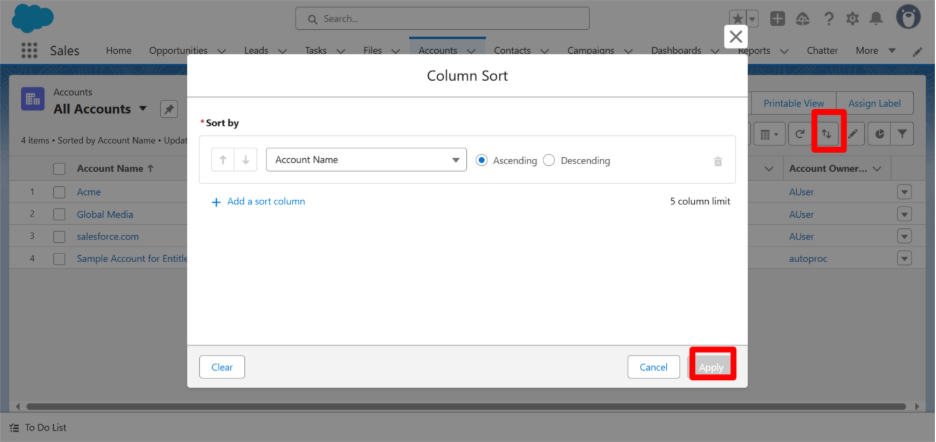936x442 pixels.
Task: Open the favorites list dropdown arrow
Action: pos(752,19)
